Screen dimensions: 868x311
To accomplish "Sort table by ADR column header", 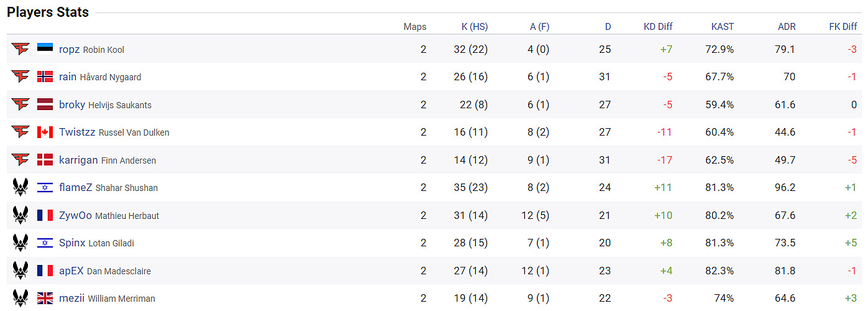I will 787,26.
